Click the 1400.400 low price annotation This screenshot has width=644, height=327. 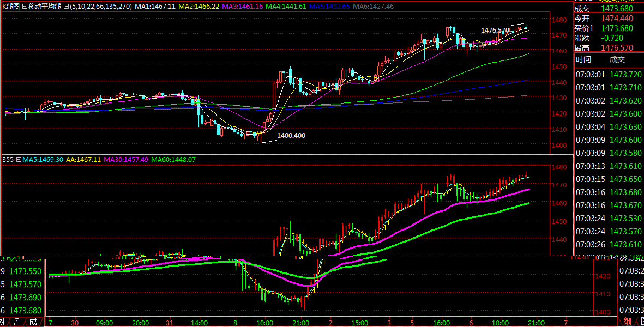coord(291,135)
